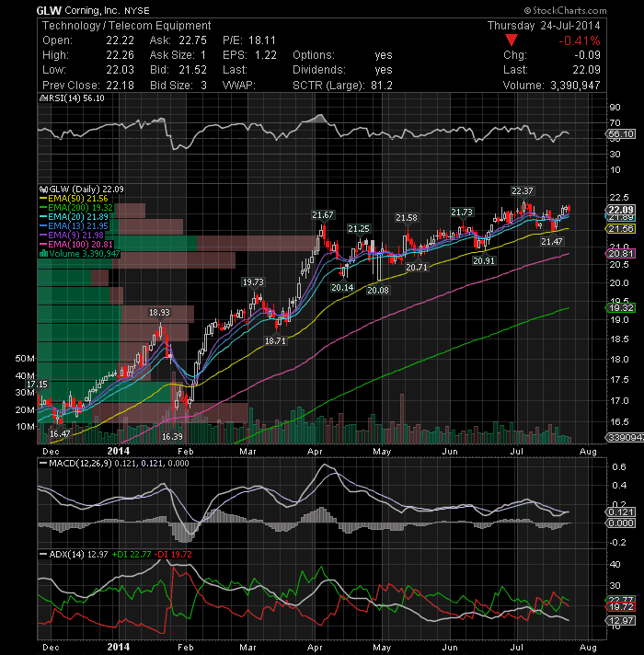Click the 'MACD(12,26,9)' panel label
644x655 pixels.
(x=80, y=464)
